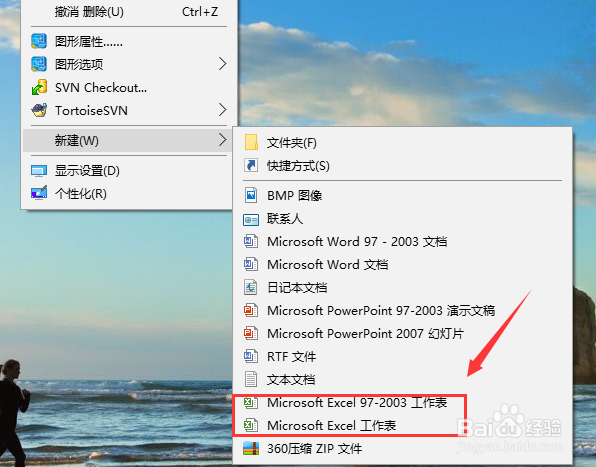Click the Excel 97-2003 worksheet icon
This screenshot has width=596, height=467.
(251, 402)
